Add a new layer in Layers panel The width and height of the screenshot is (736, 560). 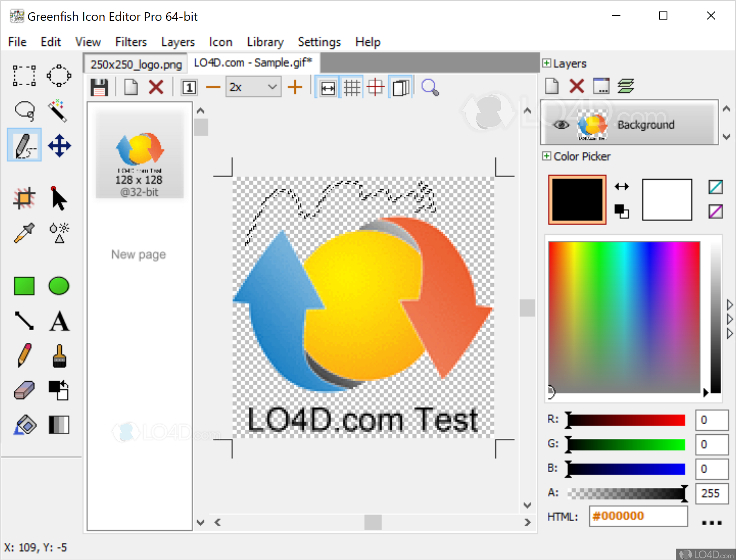(552, 86)
